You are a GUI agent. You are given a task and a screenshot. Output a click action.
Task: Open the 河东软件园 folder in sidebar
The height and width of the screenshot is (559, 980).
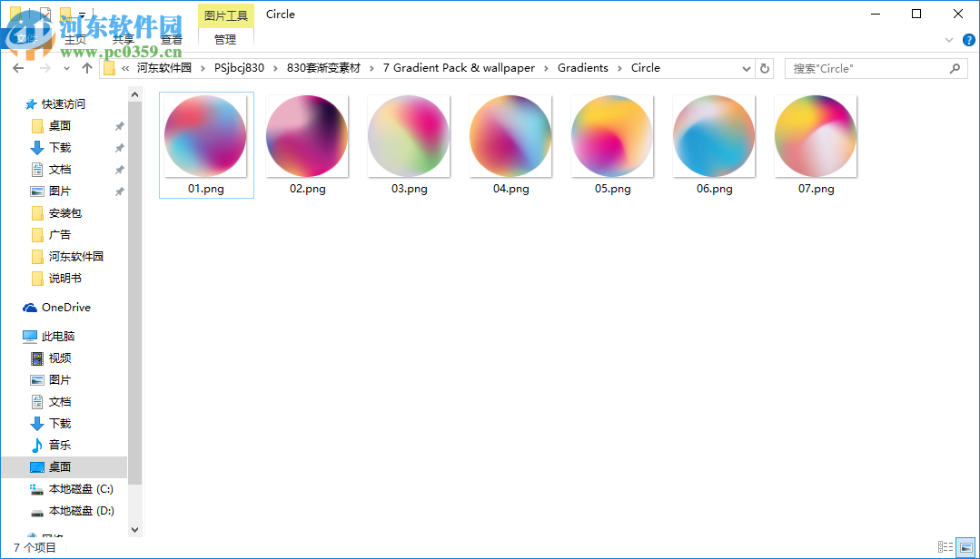click(x=75, y=257)
